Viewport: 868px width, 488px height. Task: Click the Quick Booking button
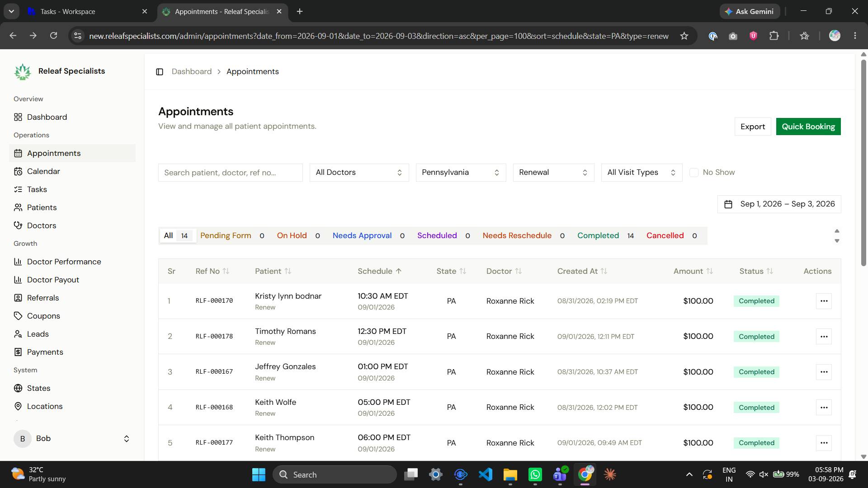808,127
